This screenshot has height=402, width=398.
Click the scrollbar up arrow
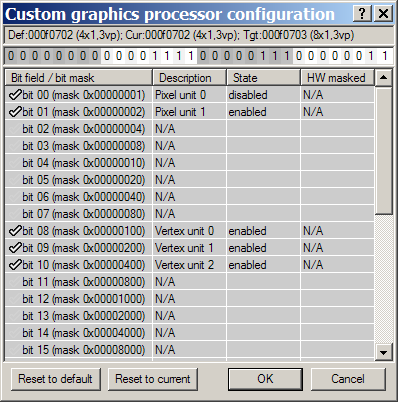point(383,78)
